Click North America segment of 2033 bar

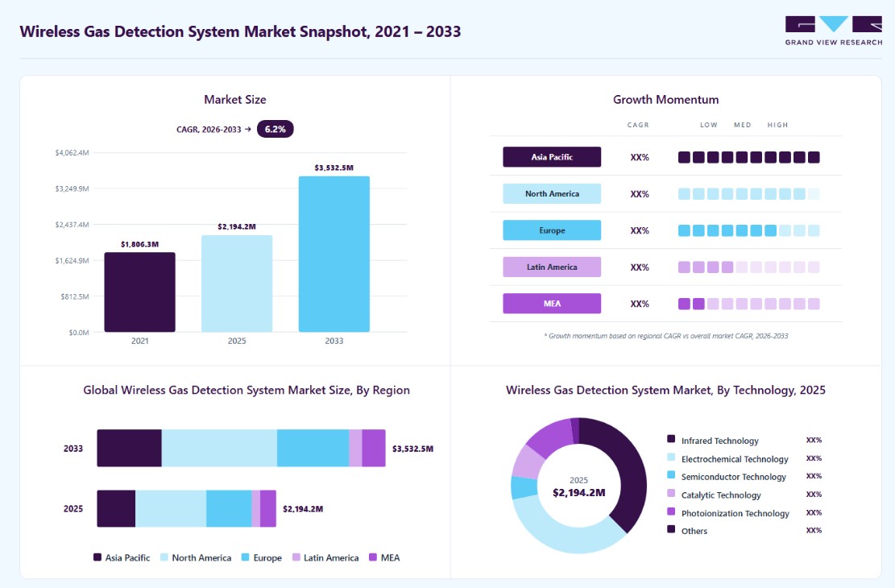pyautogui.click(x=219, y=448)
